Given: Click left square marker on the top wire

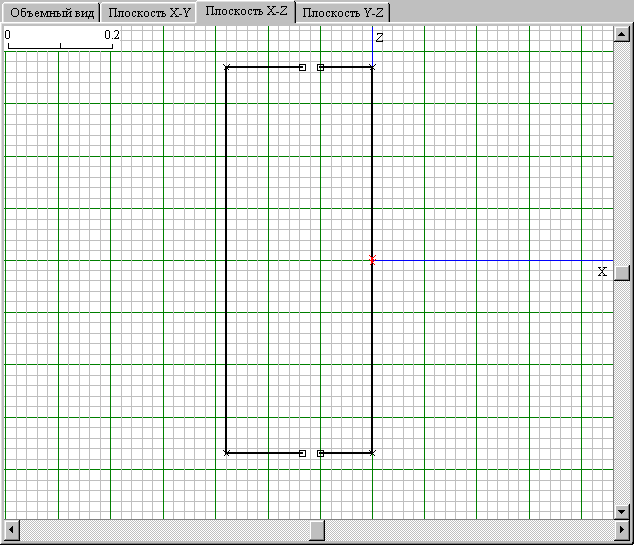Looking at the screenshot, I should [x=302, y=67].
